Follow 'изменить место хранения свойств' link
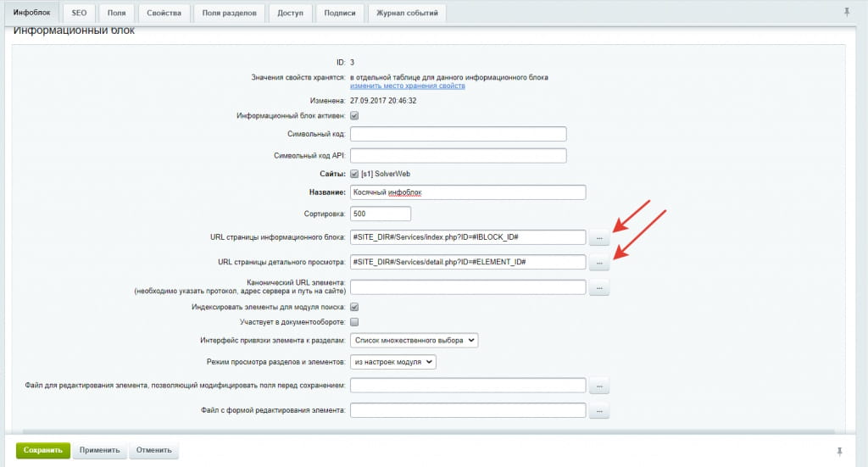 (408, 86)
